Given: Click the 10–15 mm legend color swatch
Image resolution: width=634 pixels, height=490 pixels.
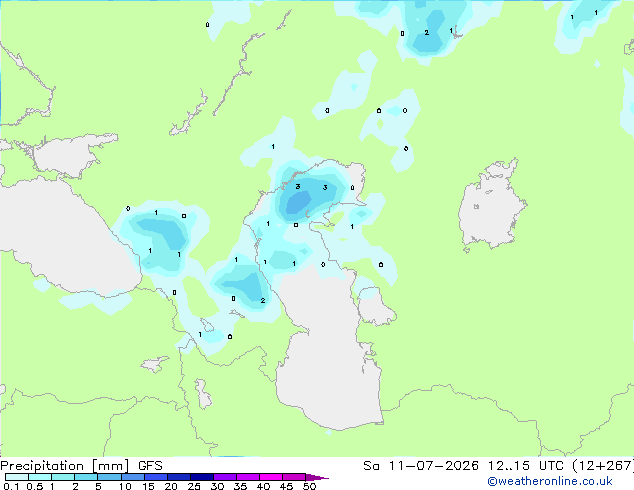Looking at the screenshot, I should point(132,477).
